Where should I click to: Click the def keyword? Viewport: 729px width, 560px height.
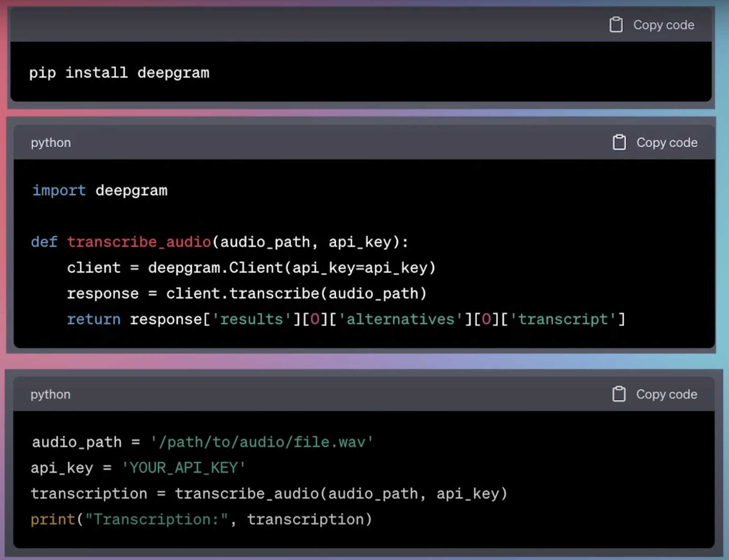[44, 242]
